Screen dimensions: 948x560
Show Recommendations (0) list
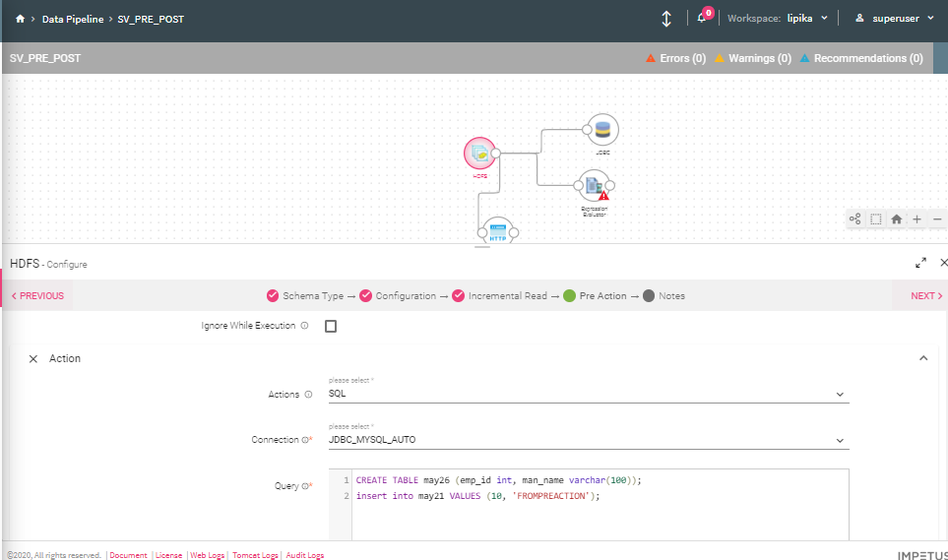(x=861, y=59)
